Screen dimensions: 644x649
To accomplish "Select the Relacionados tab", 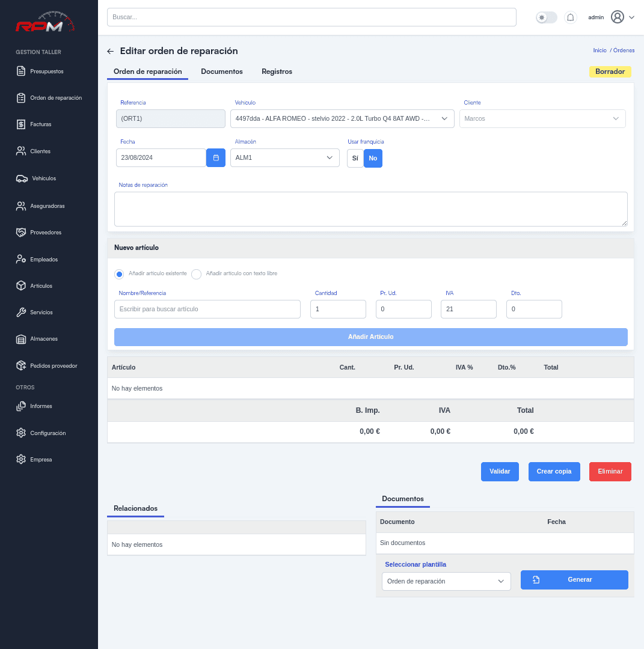I will (135, 508).
